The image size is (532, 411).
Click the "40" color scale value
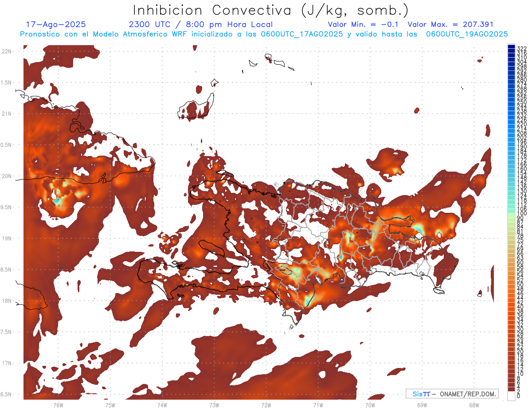[x=520, y=307]
